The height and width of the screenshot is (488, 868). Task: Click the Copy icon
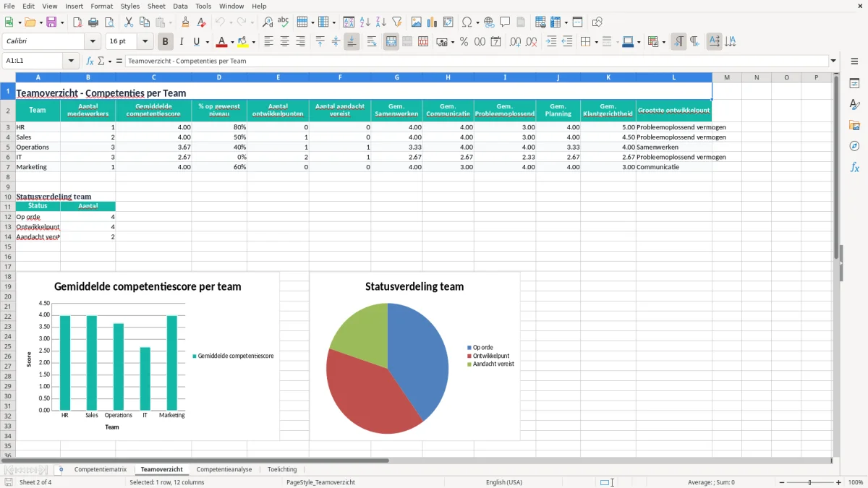coord(145,22)
